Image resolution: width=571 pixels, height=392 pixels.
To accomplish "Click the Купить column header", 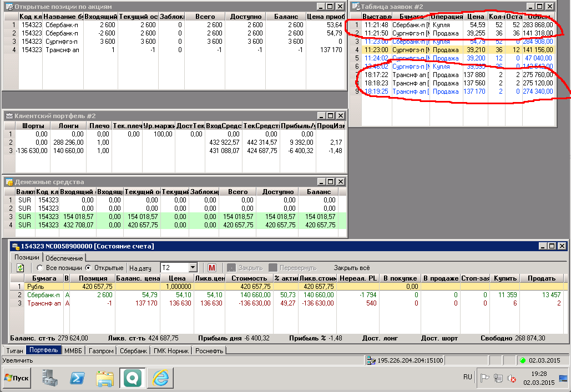I will pos(505,278).
